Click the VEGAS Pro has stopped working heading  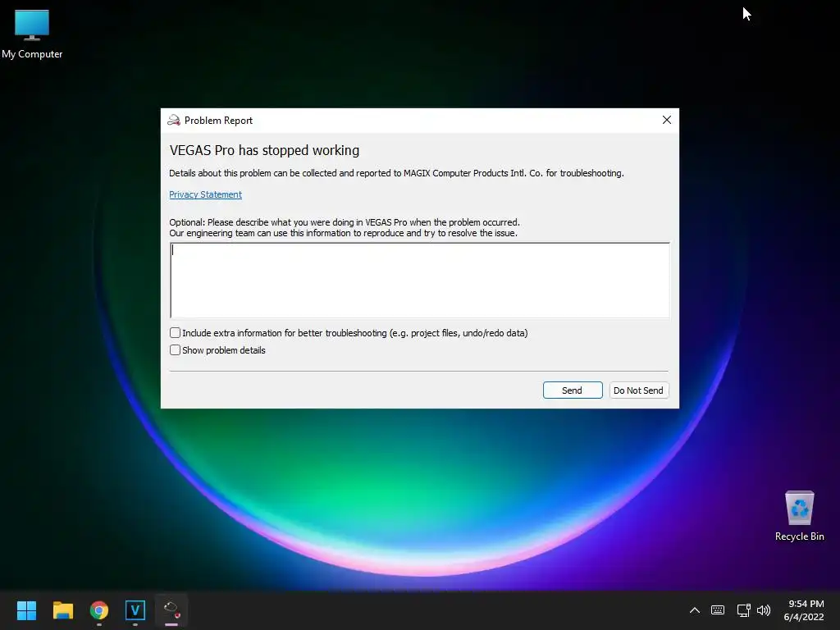(x=264, y=151)
